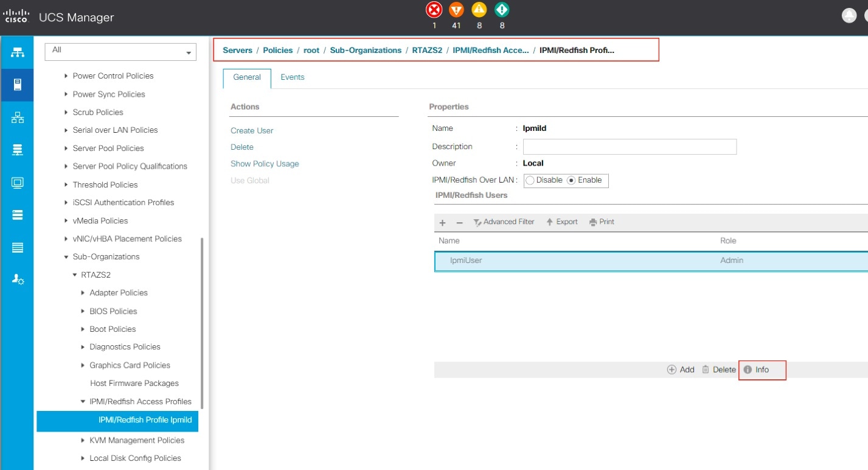Click the yellow minor faults icon

479,10
